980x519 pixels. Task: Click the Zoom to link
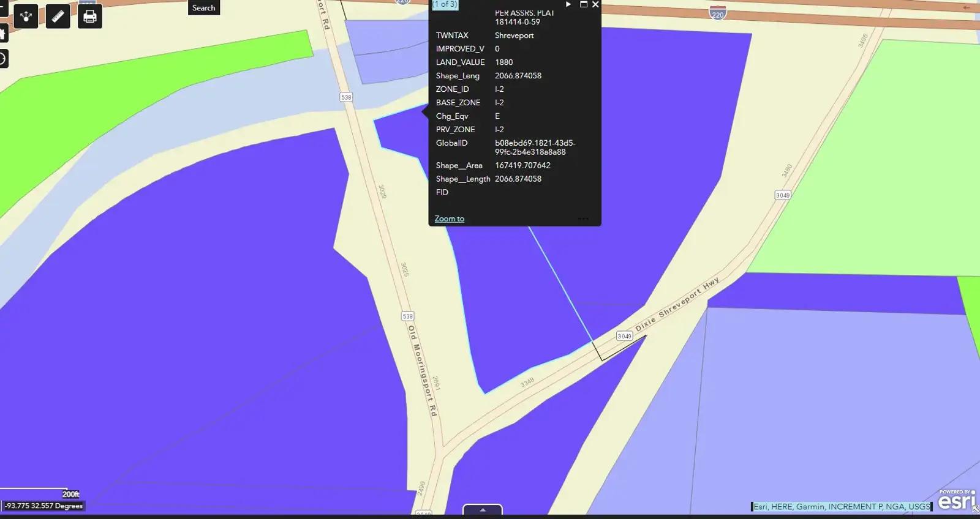point(450,218)
